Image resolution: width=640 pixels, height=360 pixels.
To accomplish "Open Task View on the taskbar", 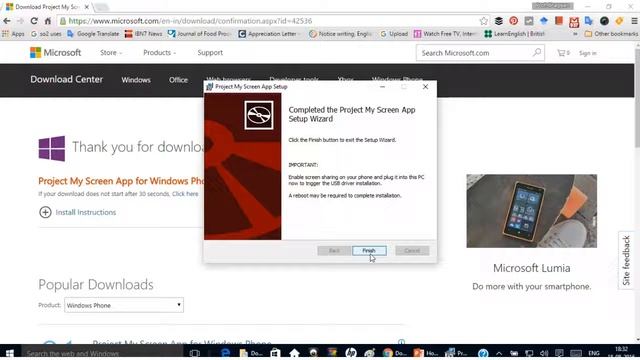I will pyautogui.click(x=195, y=353).
